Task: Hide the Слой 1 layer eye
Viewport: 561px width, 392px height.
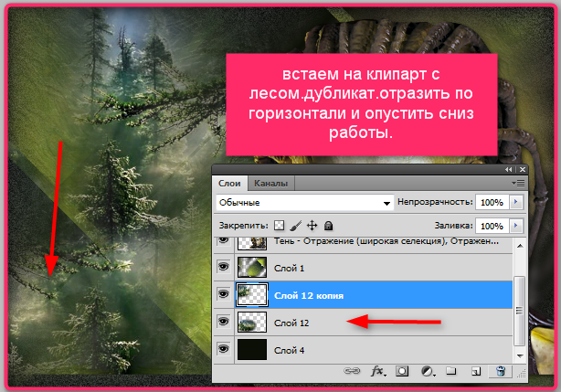Action: 224,267
